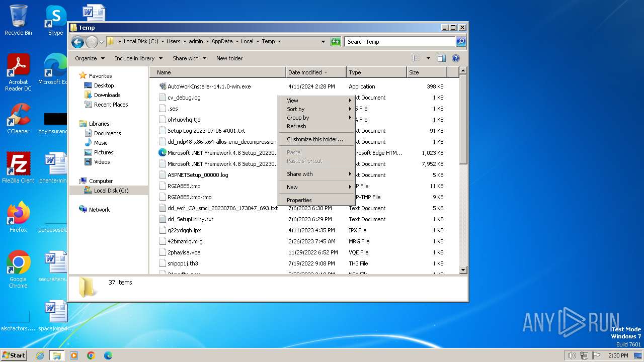Open view options dropdown arrow
This screenshot has height=362, width=644.
pyautogui.click(x=428, y=58)
